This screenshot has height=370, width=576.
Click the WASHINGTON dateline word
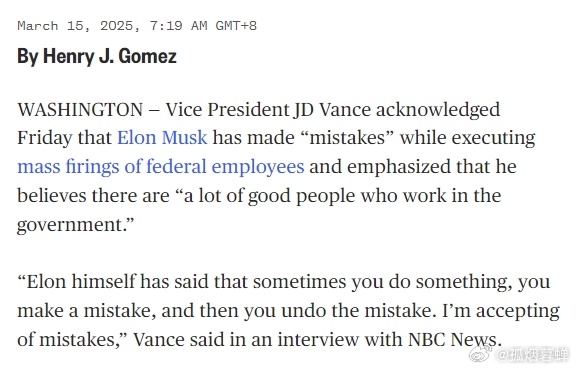pos(80,109)
